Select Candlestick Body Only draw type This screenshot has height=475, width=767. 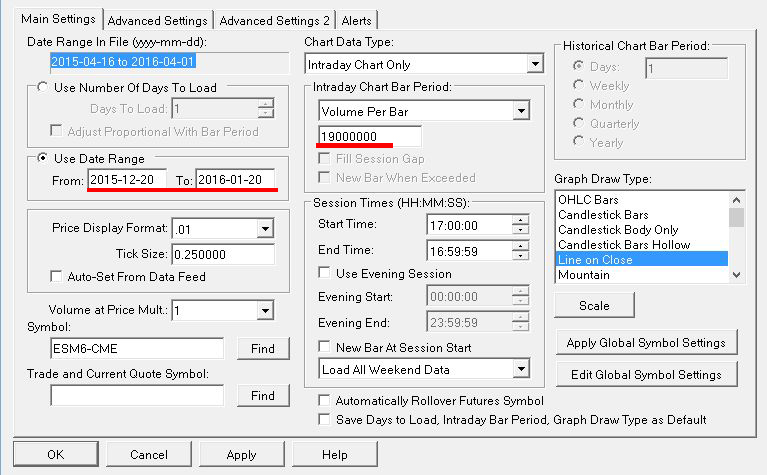[x=642, y=229]
